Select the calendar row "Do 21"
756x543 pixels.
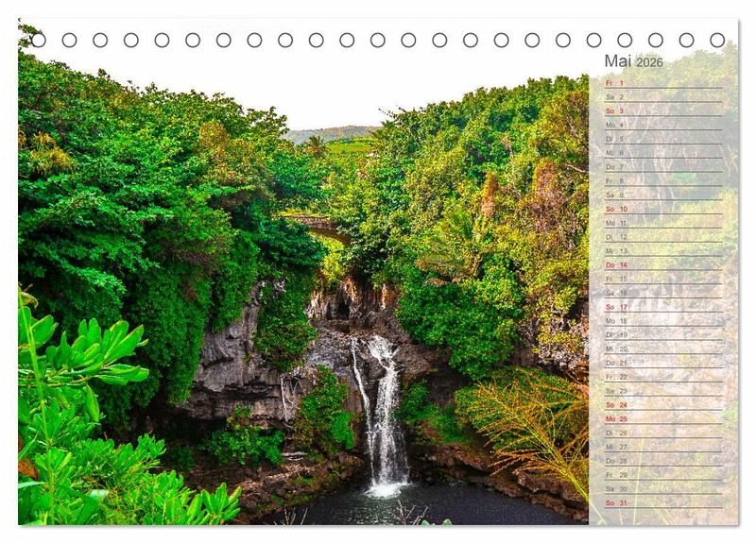pos(663,363)
